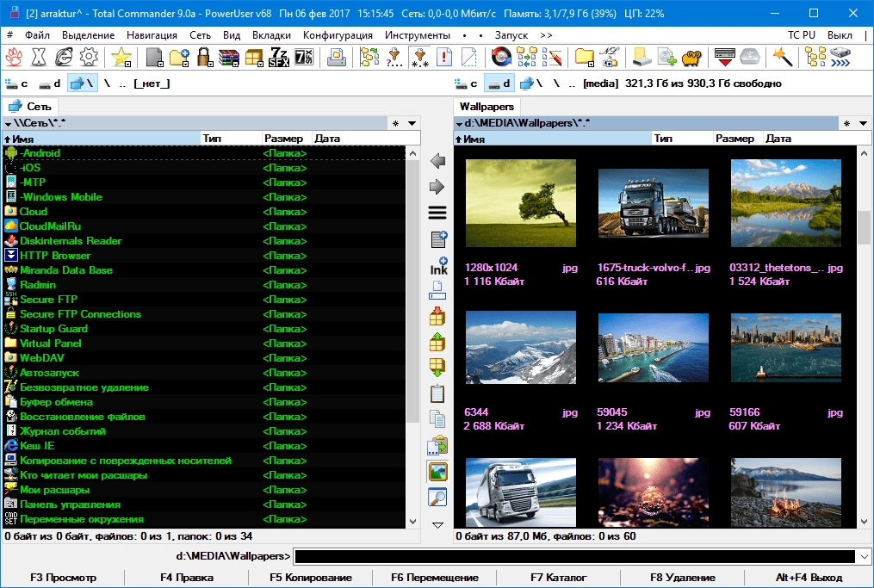Click the red paw print toolbar icon
The height and width of the screenshot is (588, 874).
point(14,57)
